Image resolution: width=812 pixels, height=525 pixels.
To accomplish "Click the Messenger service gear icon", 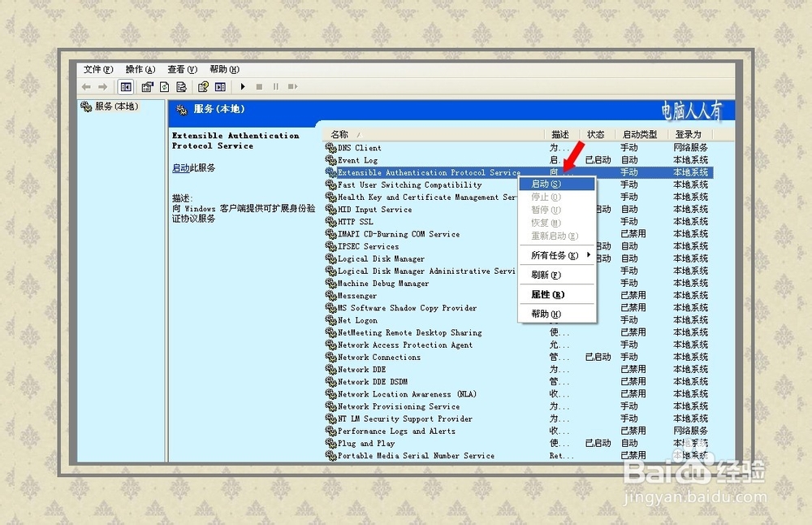I will [x=331, y=295].
